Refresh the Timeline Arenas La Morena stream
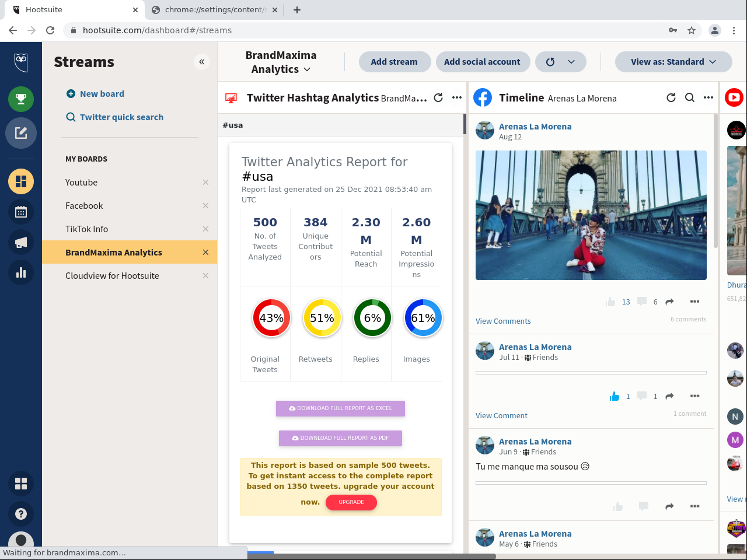 click(x=671, y=97)
